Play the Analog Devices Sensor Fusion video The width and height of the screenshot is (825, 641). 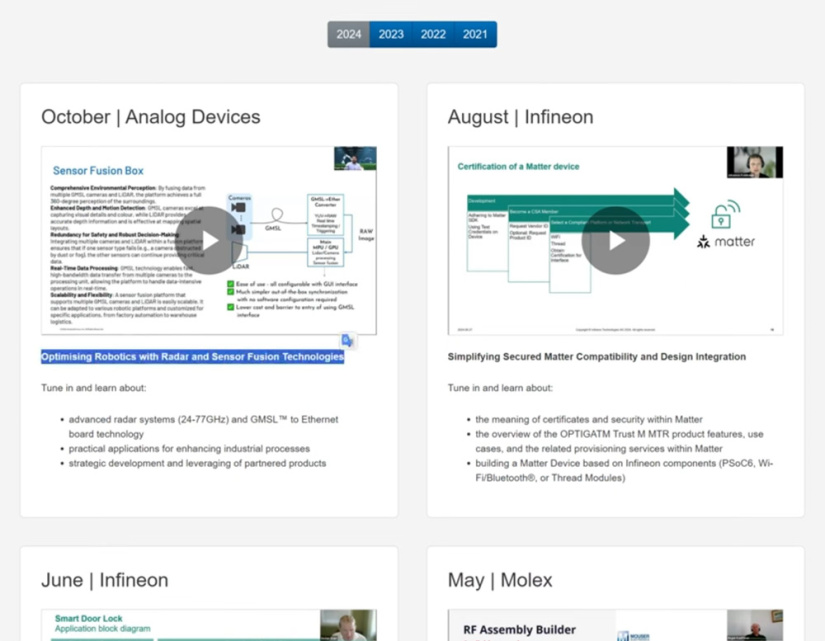(x=210, y=240)
